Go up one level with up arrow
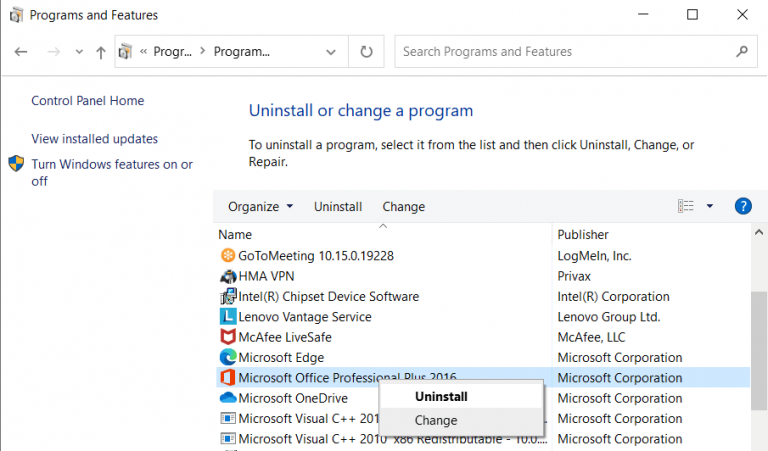Viewport: 768px width, 451px height. (100, 52)
